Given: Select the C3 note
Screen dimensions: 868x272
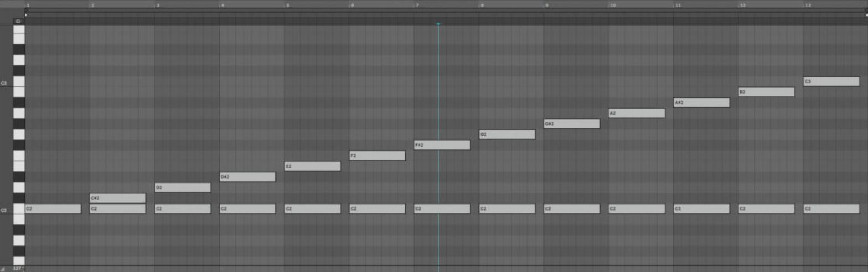Looking at the screenshot, I should pyautogui.click(x=831, y=81).
